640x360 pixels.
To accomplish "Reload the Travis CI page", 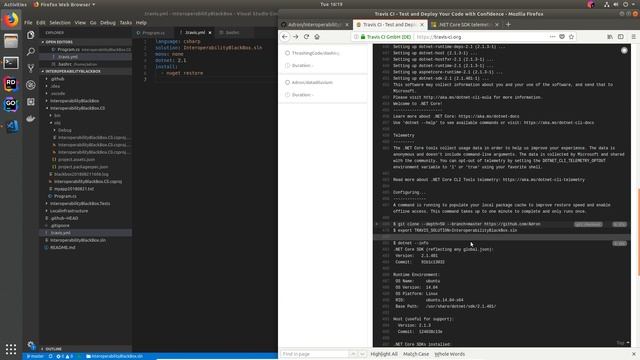I will point(306,37).
